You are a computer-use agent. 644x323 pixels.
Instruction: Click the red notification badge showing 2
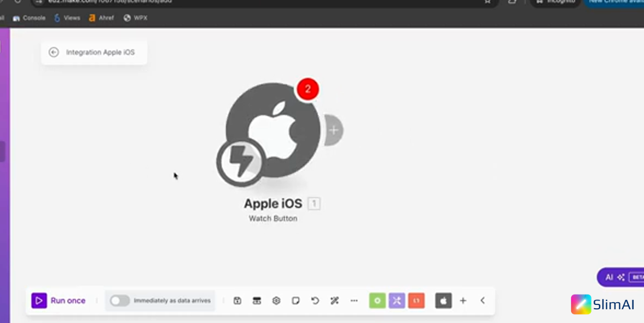[x=307, y=89]
